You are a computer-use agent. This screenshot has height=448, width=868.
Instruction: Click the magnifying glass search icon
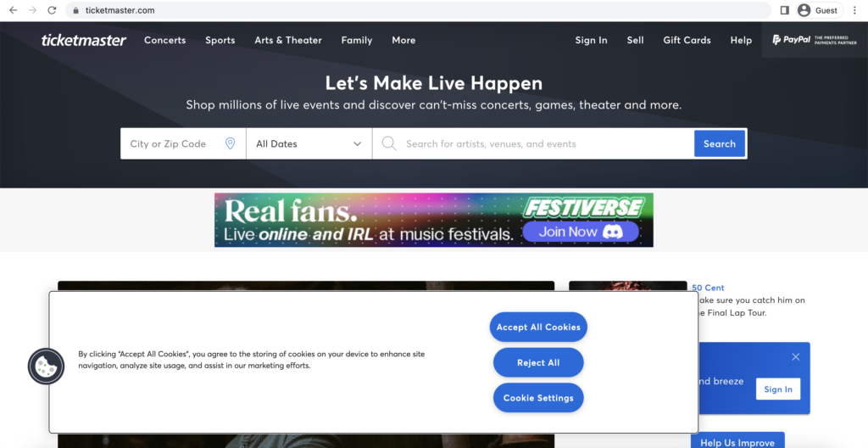click(389, 143)
